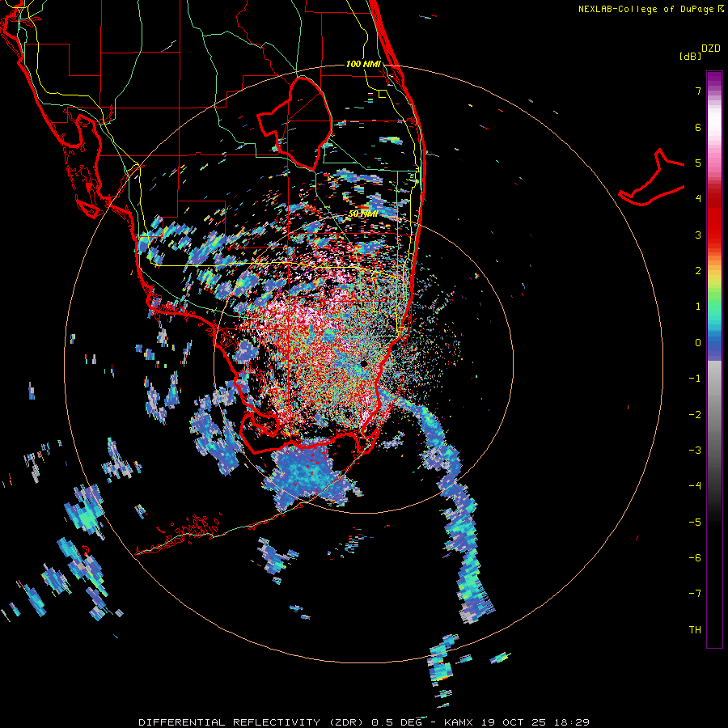Click the 3 value on color scale
The height and width of the screenshot is (728, 728).
698,235
